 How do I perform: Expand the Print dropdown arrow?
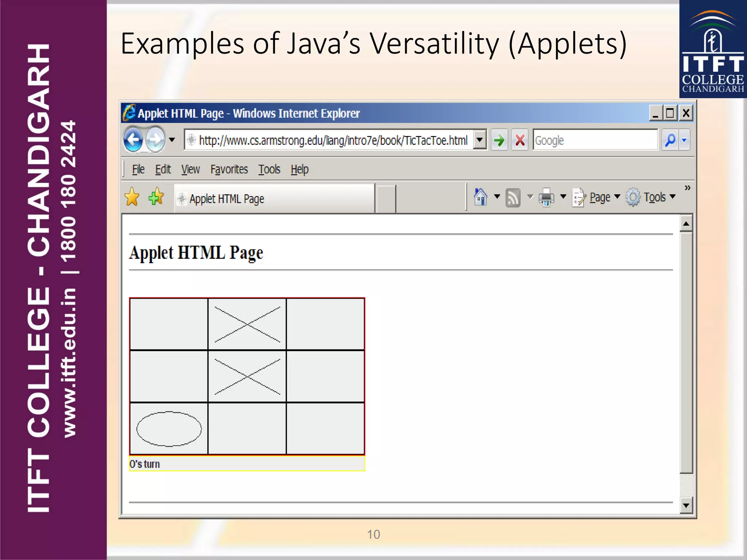click(x=563, y=197)
